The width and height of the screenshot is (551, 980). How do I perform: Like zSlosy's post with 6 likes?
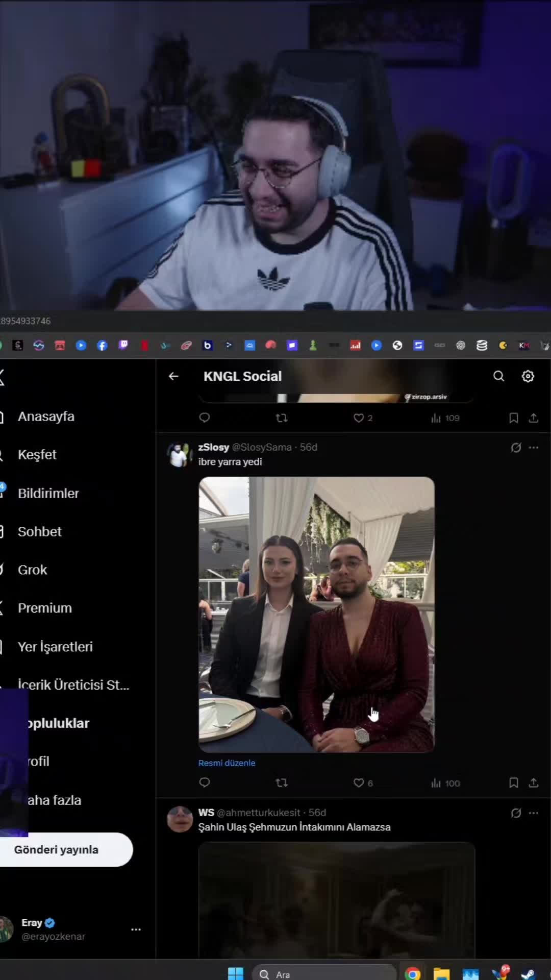click(x=363, y=783)
